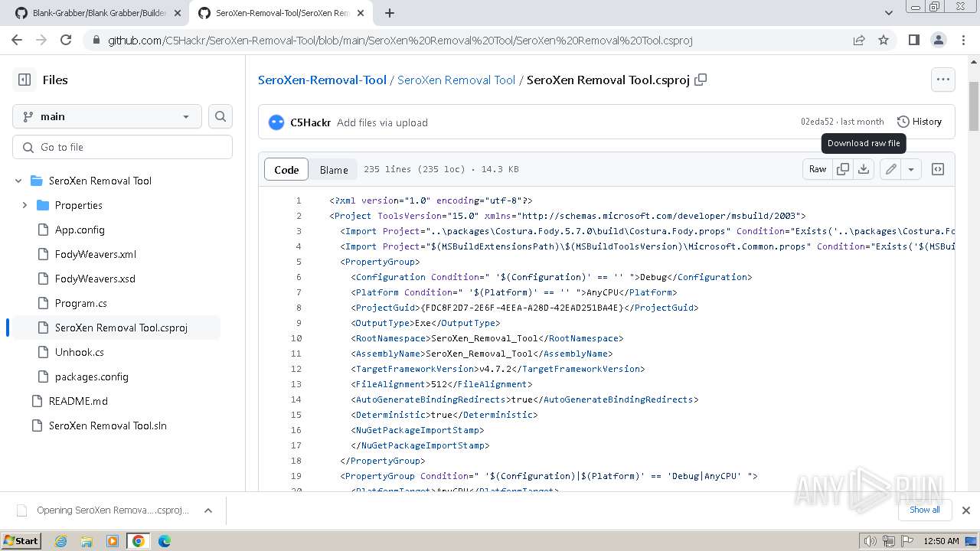Click the network icon in system tray
The height and width of the screenshot is (551, 980).
[x=887, y=541]
